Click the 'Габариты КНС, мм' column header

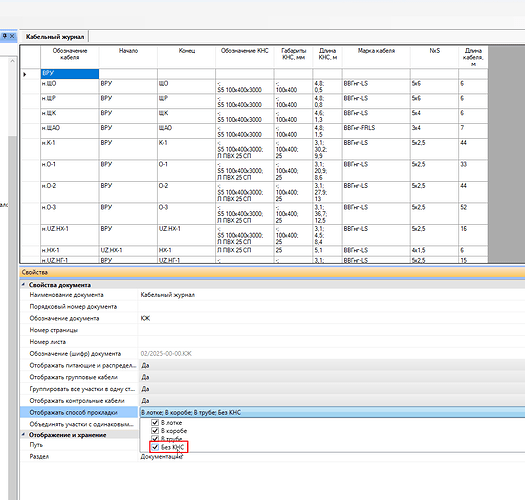[293, 57]
